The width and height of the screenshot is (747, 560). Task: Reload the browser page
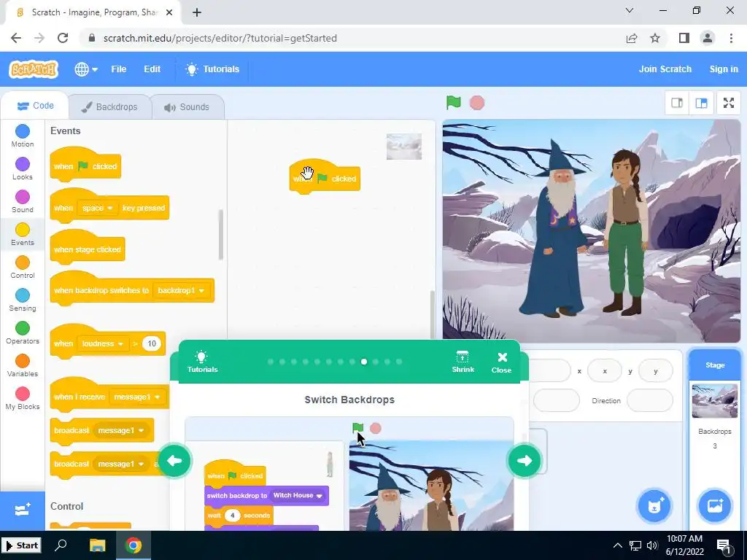[x=63, y=38]
